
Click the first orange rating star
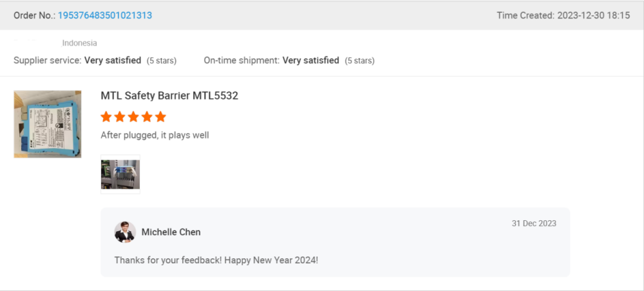pyautogui.click(x=106, y=117)
